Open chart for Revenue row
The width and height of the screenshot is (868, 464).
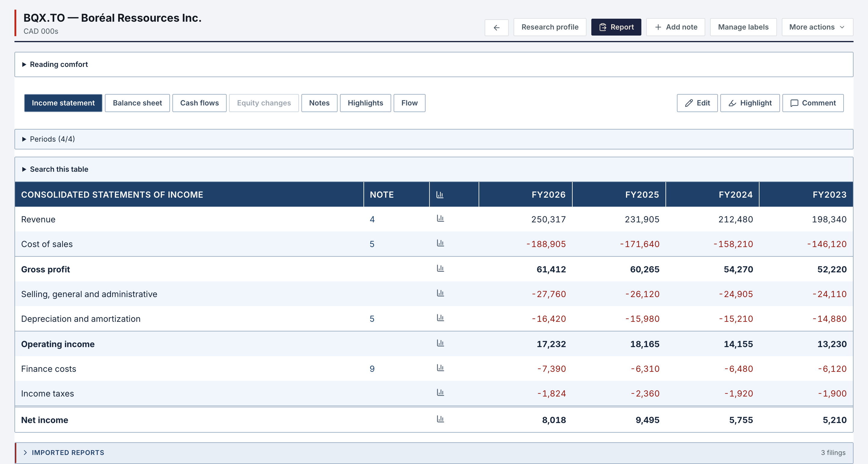[x=440, y=219]
